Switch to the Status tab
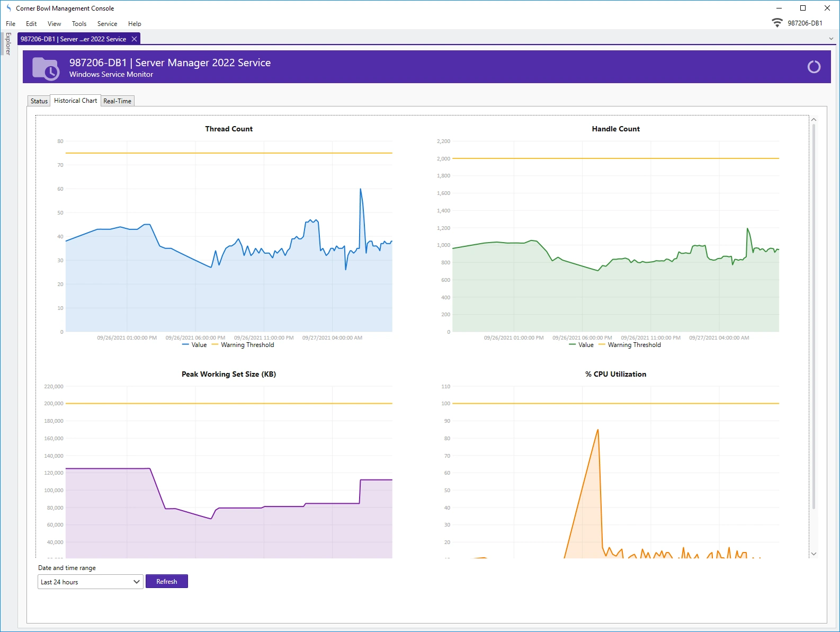 pyautogui.click(x=39, y=101)
